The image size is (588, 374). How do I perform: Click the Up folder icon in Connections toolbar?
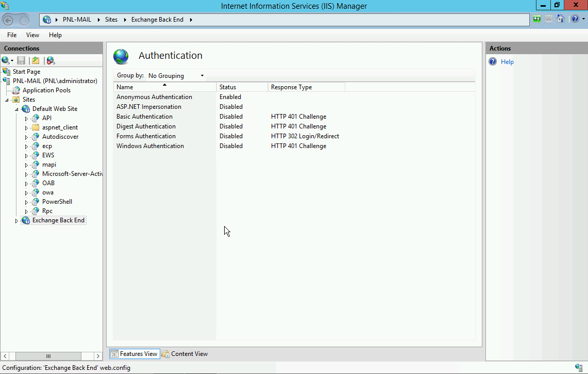point(35,60)
